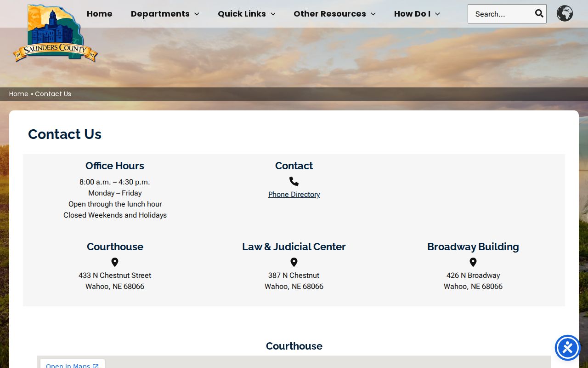This screenshot has width=588, height=368.
Task: Click the 426 N Broadway address
Action: 473,276
